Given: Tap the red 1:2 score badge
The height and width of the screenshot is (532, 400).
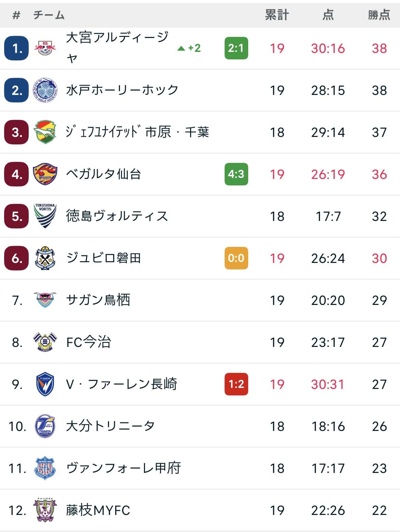Looking at the screenshot, I should [x=236, y=384].
